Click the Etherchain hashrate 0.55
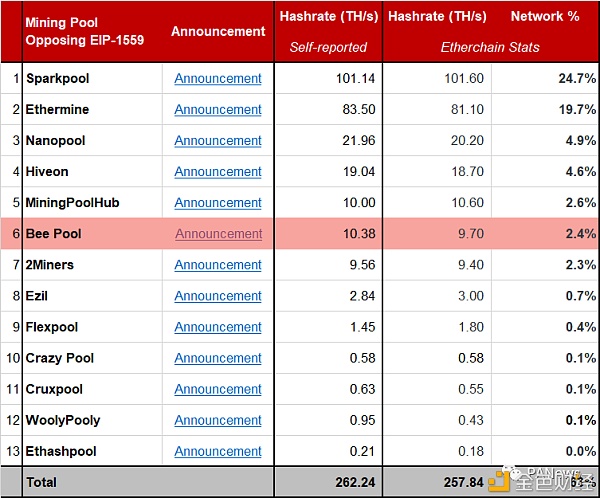600x498 pixels. pos(471,389)
